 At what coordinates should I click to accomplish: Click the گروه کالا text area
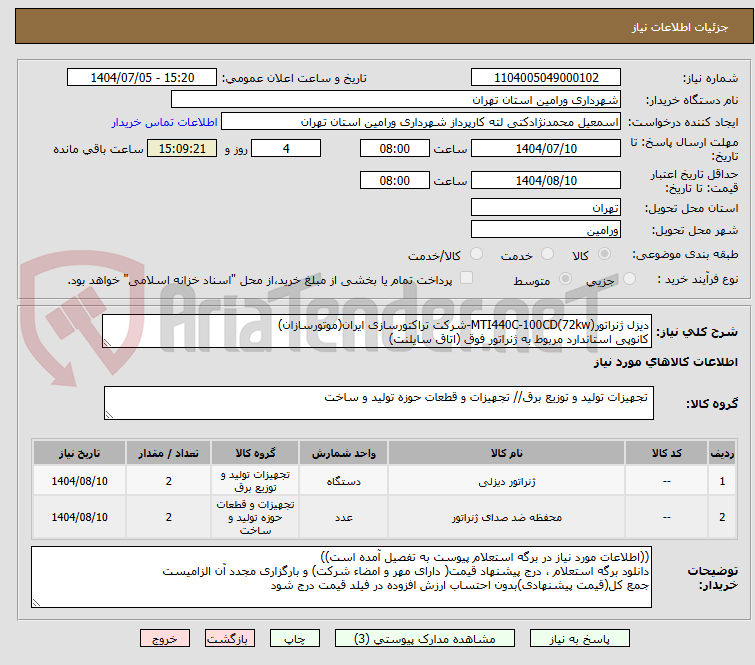(378, 403)
